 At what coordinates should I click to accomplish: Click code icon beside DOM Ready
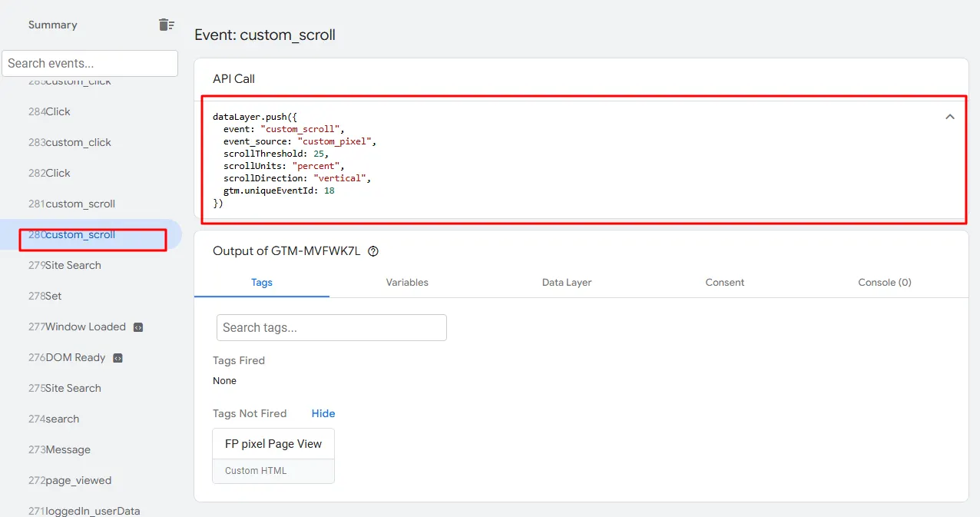point(118,358)
